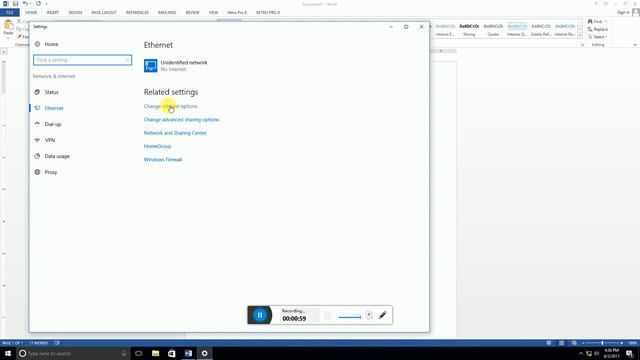Screen dimensions: 640x360
Task: Switch to Word from taskbar
Action: [188, 353]
